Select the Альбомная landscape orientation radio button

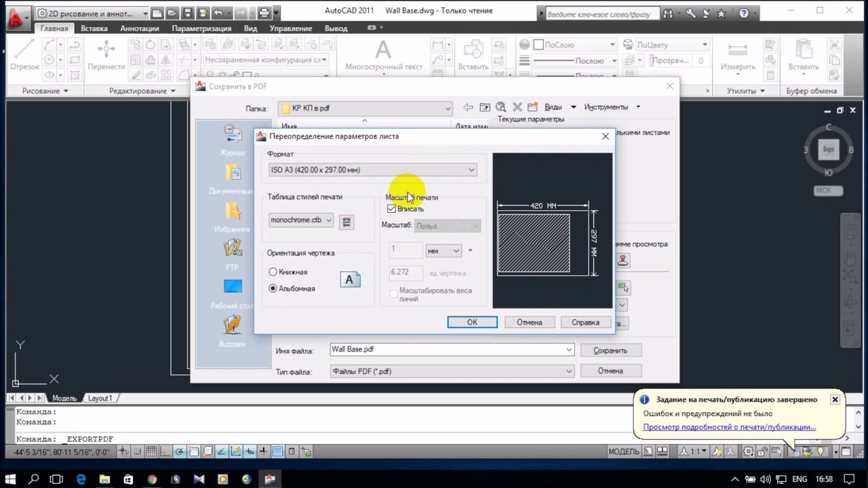click(273, 288)
